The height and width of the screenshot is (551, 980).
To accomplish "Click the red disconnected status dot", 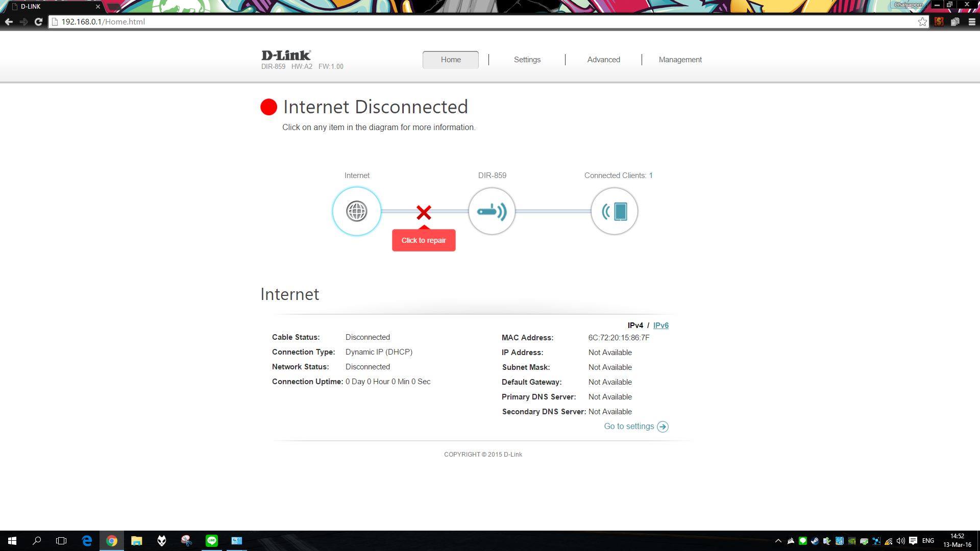I will tap(269, 107).
